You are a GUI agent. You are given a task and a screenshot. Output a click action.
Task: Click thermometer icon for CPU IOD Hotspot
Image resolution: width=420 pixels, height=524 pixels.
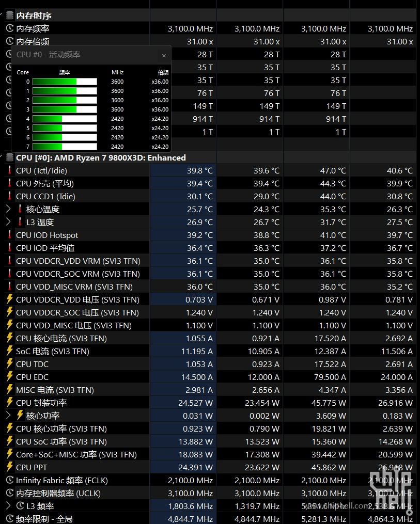(10, 235)
